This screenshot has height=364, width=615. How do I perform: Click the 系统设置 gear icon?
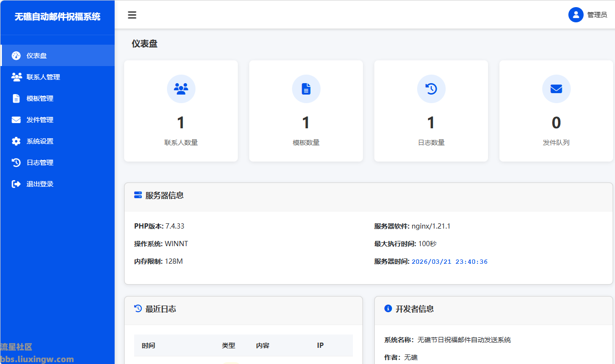coord(16,141)
